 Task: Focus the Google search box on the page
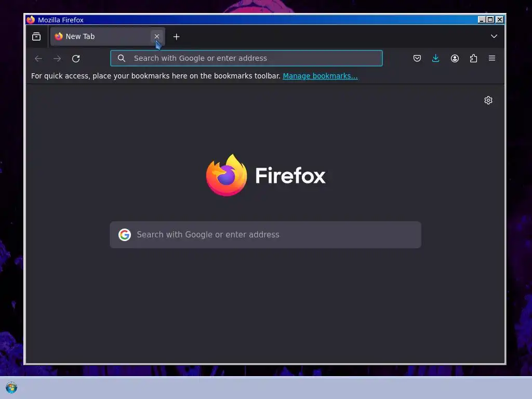265,235
